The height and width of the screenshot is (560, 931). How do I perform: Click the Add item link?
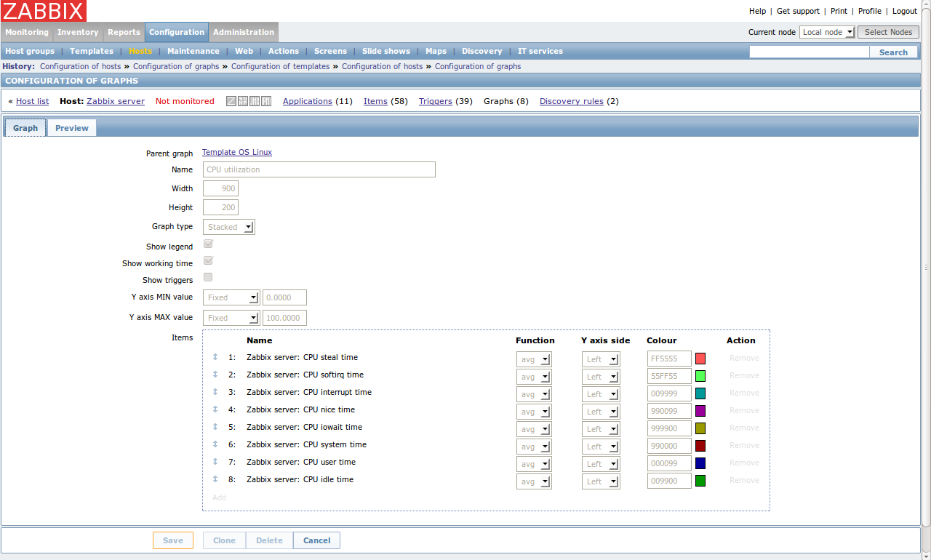(x=219, y=497)
